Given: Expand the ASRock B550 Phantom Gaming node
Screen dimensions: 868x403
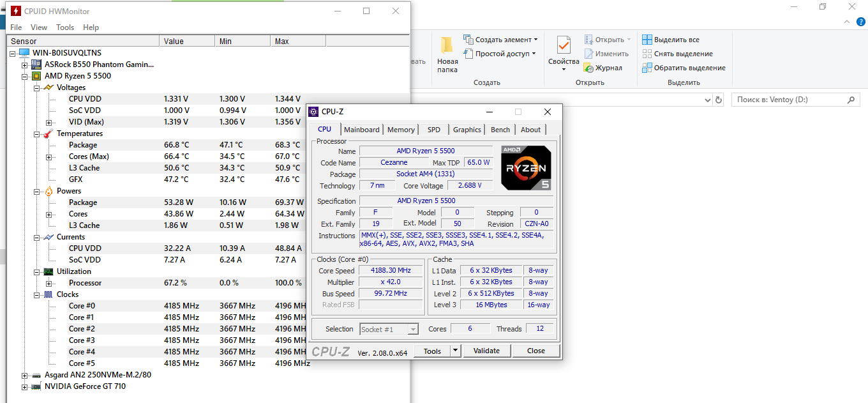Looking at the screenshot, I should coord(24,65).
